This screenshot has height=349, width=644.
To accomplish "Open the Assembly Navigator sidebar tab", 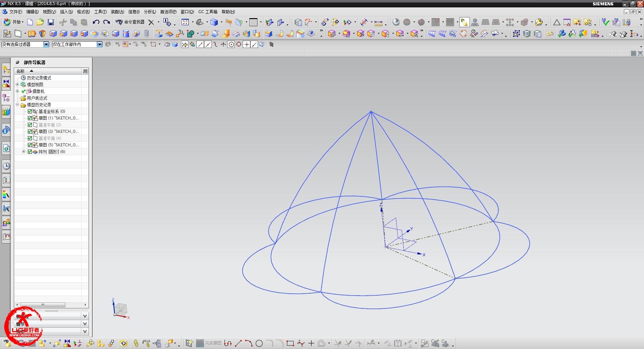I will point(6,69).
